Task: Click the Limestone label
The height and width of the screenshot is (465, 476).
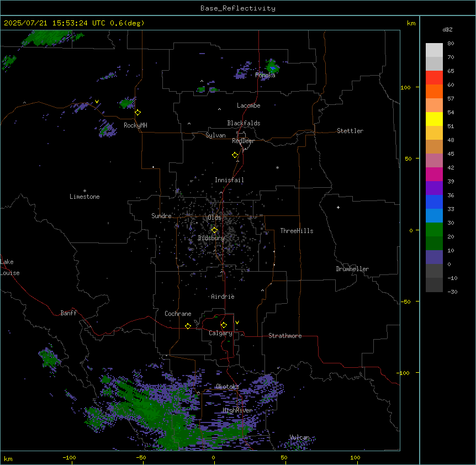Action: [x=84, y=197]
